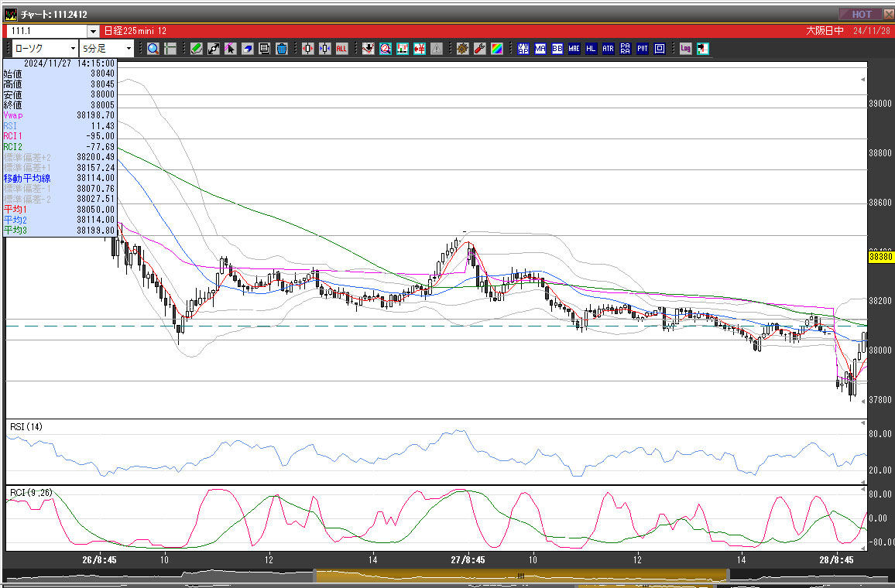This screenshot has width=895, height=588.
Task: Toggle the BB Bollinger band indicator
Action: pos(557,49)
